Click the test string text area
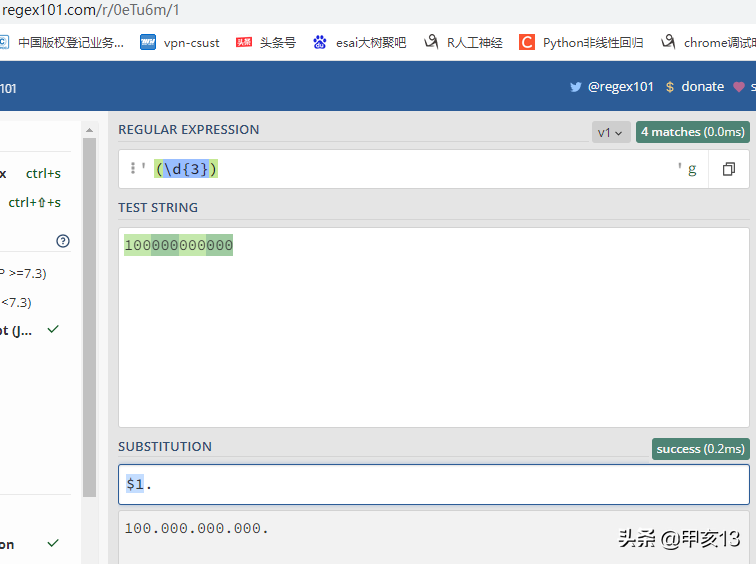 point(434,327)
